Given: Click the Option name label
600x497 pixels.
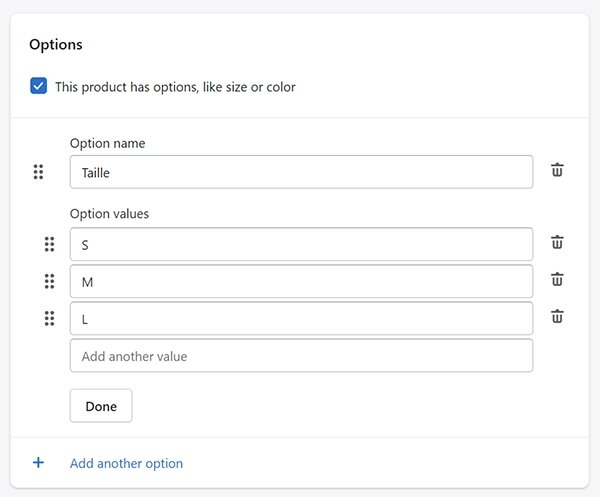Looking at the screenshot, I should pyautogui.click(x=108, y=143).
